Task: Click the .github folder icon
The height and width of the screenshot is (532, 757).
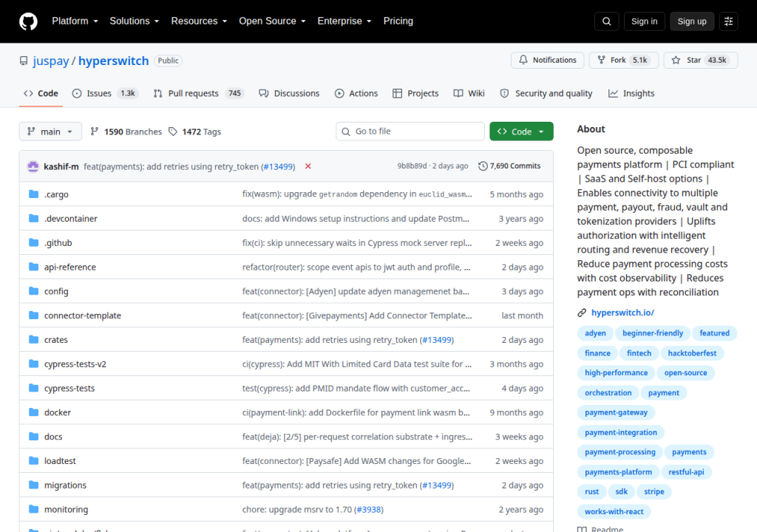Action: (x=33, y=242)
